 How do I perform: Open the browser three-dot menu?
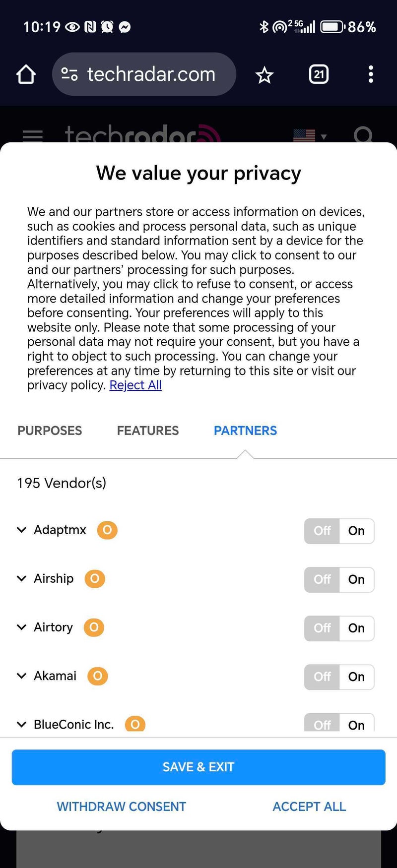370,75
